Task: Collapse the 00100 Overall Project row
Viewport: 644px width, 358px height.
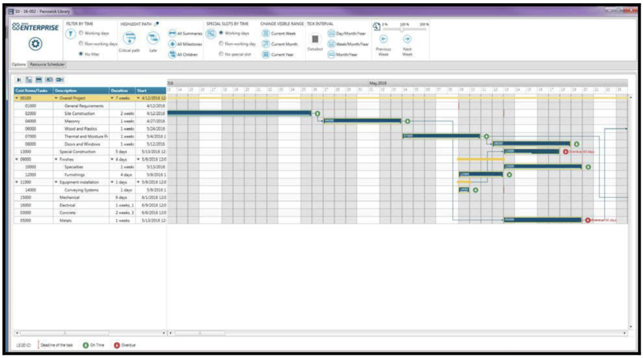Action: coord(17,98)
